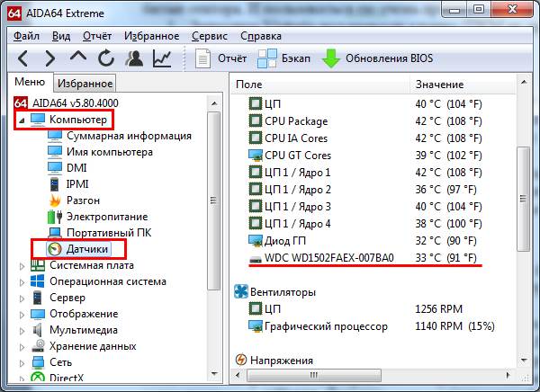Screen dimensions: 540x392
Task: Click the Refresh toolbar icon
Action: (x=106, y=58)
